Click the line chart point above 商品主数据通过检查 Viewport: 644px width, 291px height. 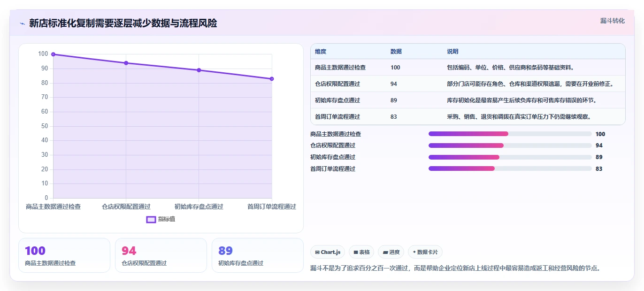[x=53, y=54]
